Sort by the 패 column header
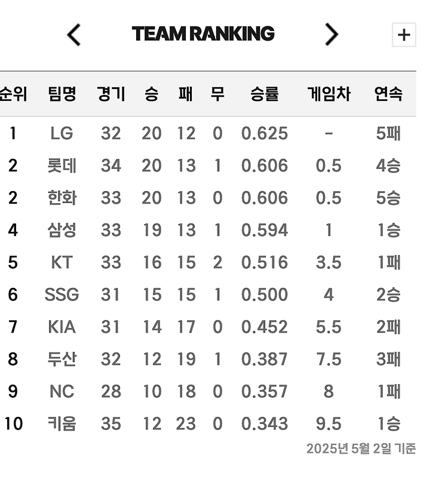Image resolution: width=448 pixels, height=482 pixels. (x=185, y=94)
